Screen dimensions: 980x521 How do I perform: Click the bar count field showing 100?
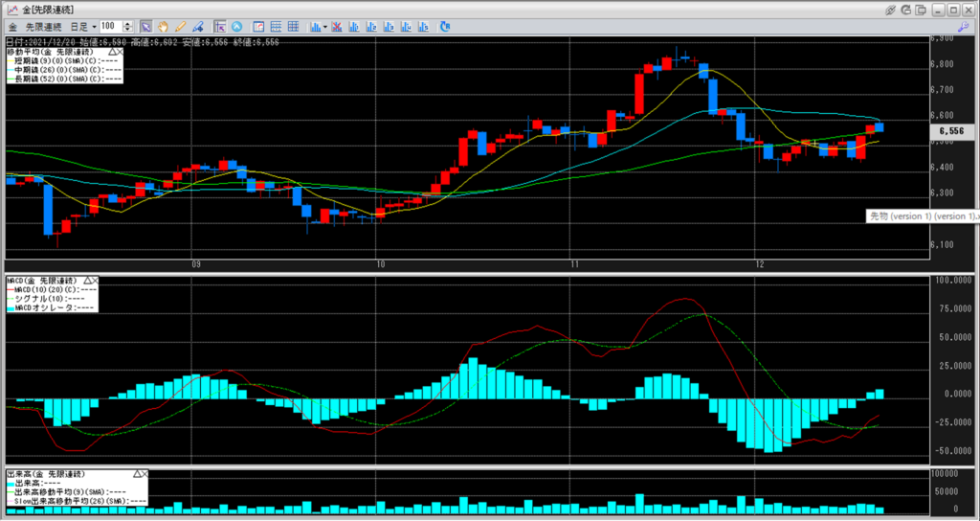pyautogui.click(x=110, y=26)
